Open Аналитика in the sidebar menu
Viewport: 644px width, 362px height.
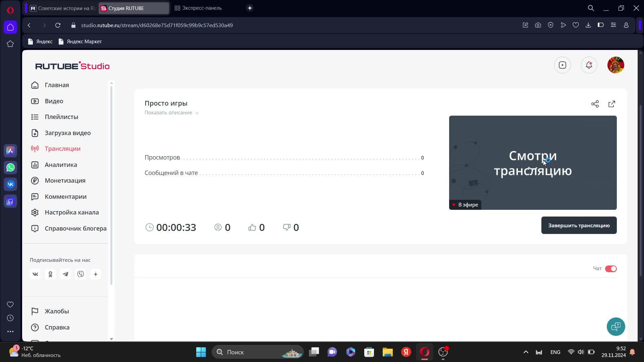coord(61,165)
